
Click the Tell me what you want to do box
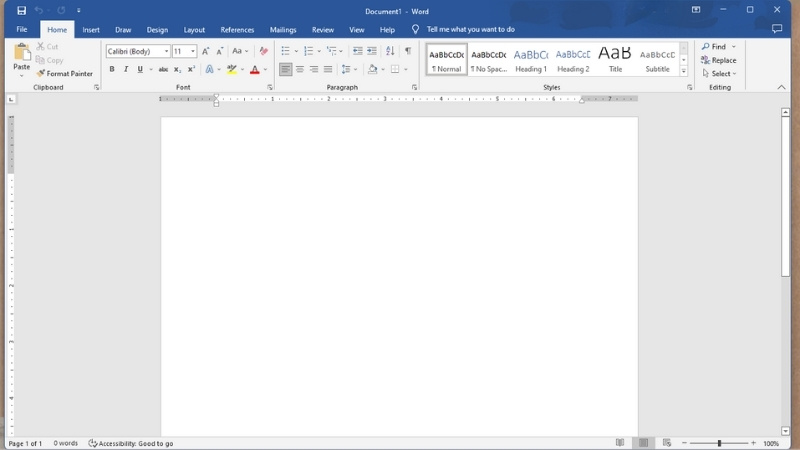click(x=470, y=30)
